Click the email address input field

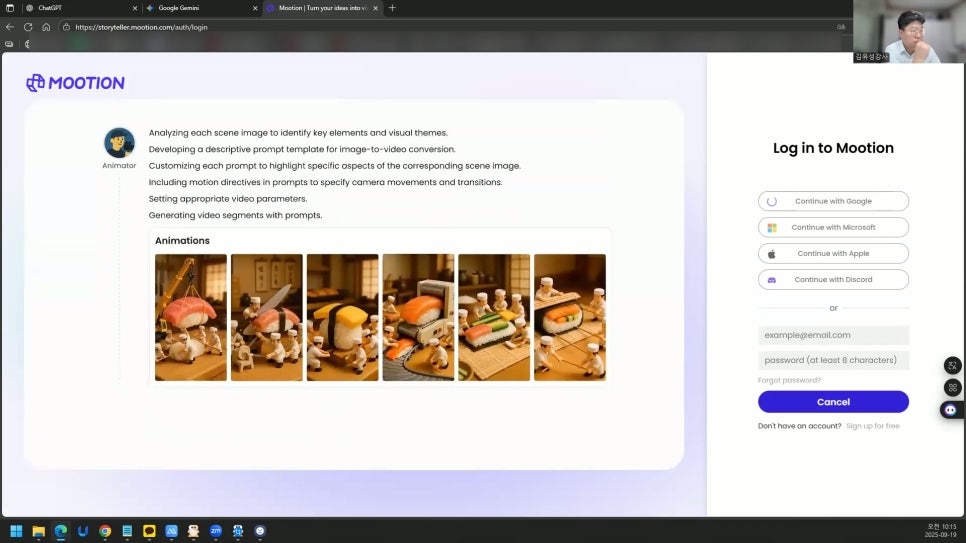click(833, 335)
